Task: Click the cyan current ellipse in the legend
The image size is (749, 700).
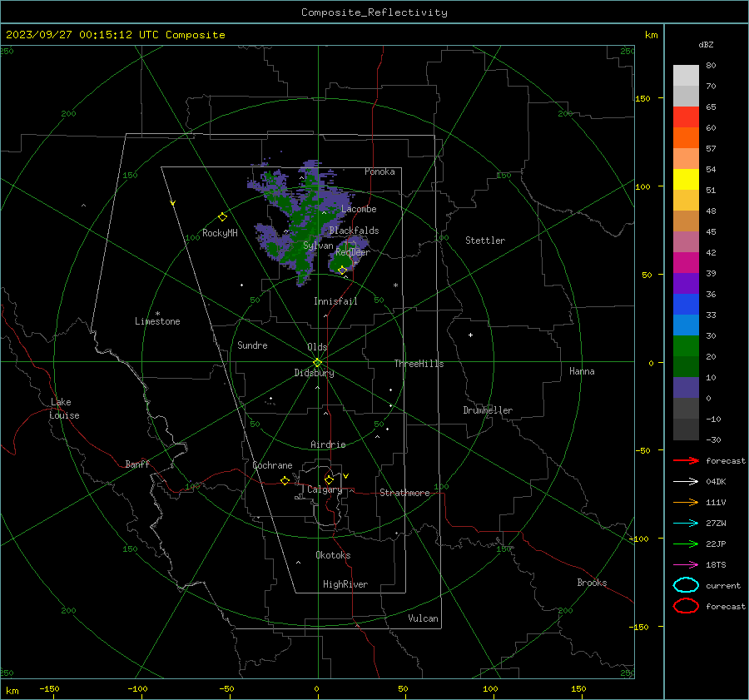Action: [x=686, y=585]
